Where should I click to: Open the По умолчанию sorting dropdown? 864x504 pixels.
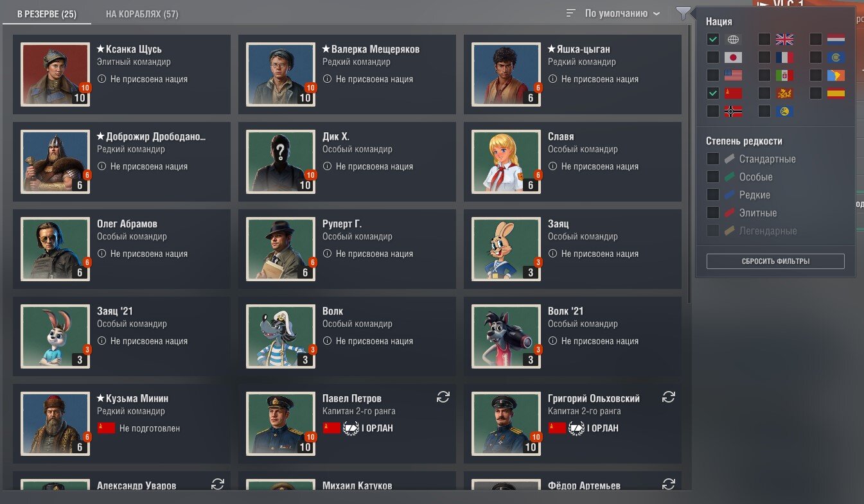coord(622,13)
